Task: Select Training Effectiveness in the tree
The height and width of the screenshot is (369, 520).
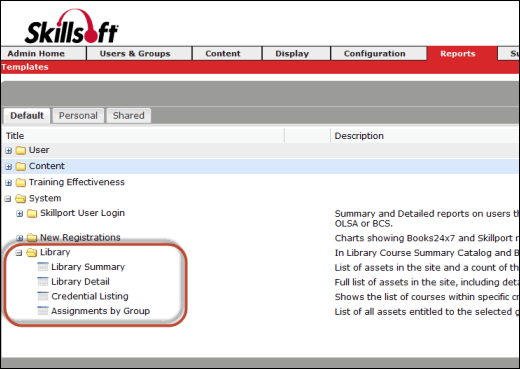Action: pos(77,182)
